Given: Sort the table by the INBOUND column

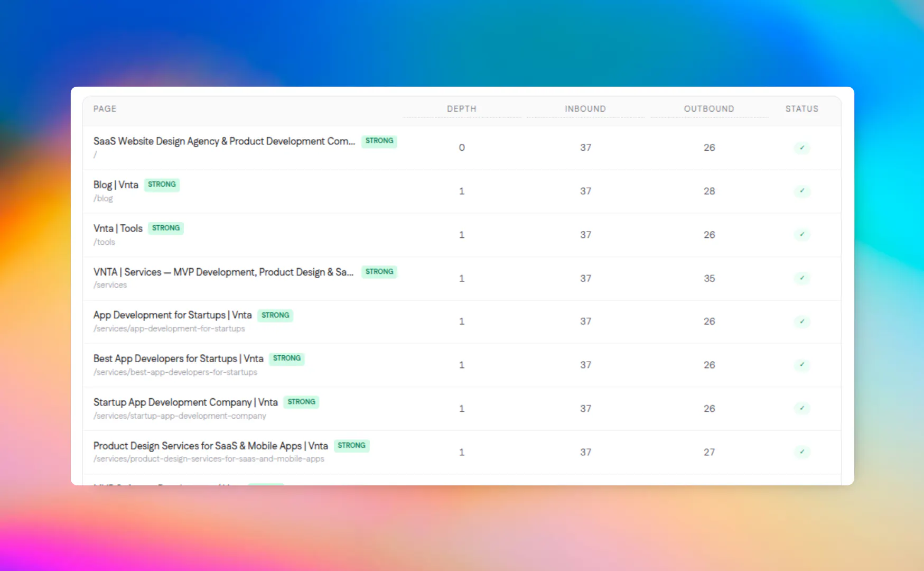Looking at the screenshot, I should point(585,109).
